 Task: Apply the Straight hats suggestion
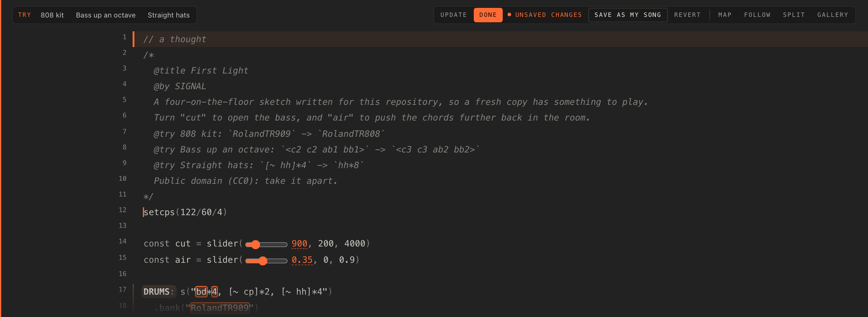pyautogui.click(x=168, y=15)
